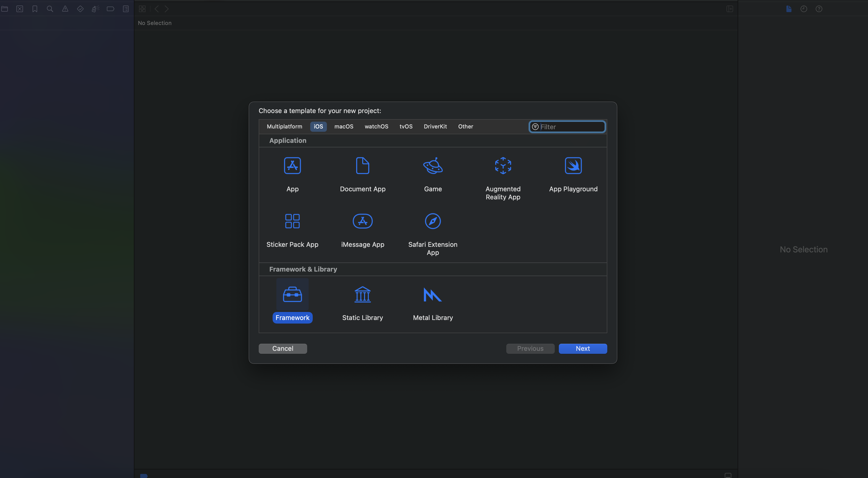The width and height of the screenshot is (868, 478).
Task: Show the File inspector
Action: (x=789, y=9)
